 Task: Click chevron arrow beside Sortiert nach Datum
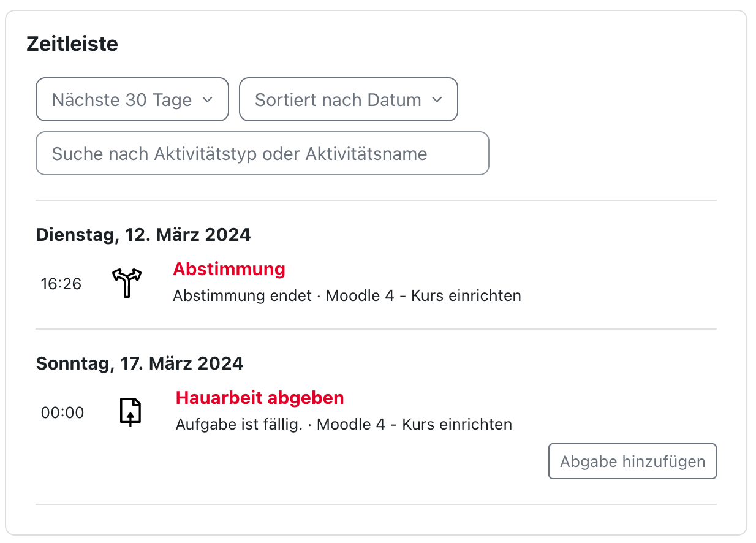tap(436, 100)
